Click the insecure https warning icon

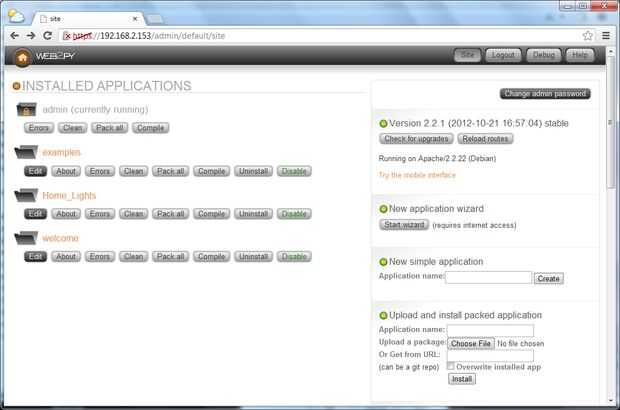click(x=67, y=36)
